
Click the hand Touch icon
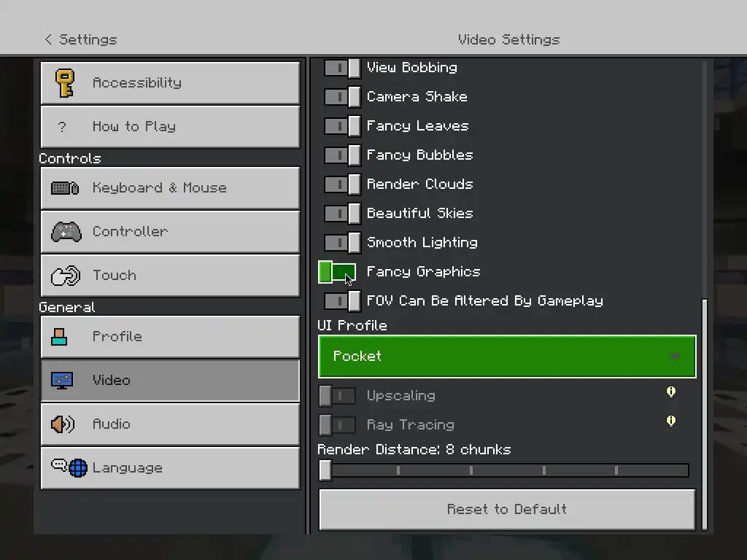coord(66,276)
